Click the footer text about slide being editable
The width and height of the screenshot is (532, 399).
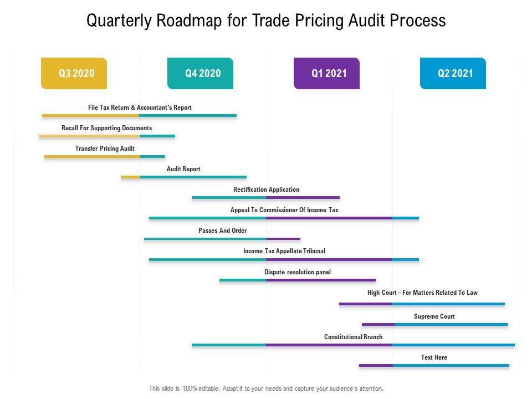pos(266,388)
